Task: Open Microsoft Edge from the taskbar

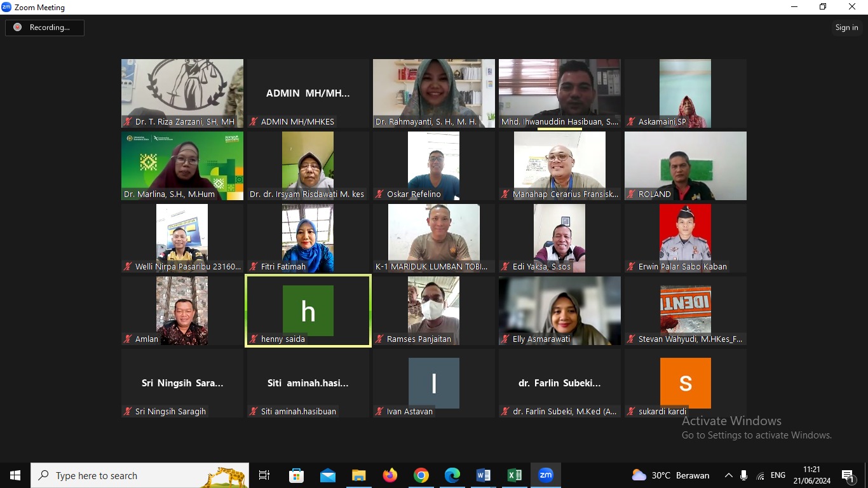Action: (452, 475)
